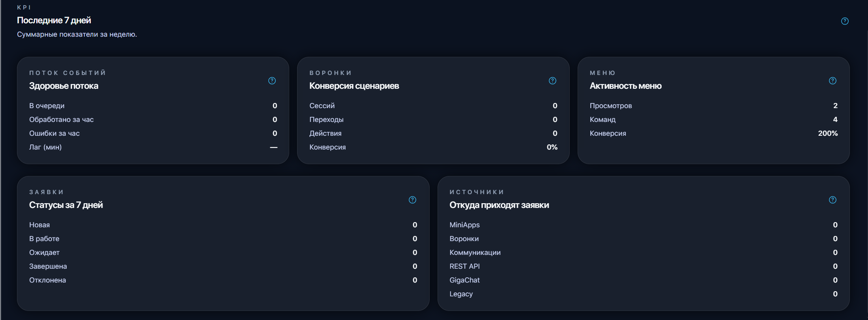Click help icon on 'Здоровье потока' card
The width and height of the screenshot is (868, 320).
click(272, 81)
